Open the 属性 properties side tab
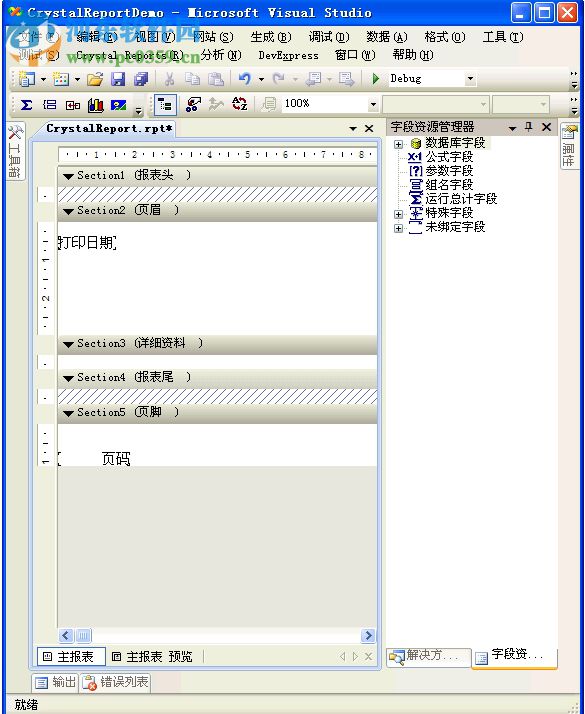Screen dimensions: 585x714 pyautogui.click(x=569, y=146)
